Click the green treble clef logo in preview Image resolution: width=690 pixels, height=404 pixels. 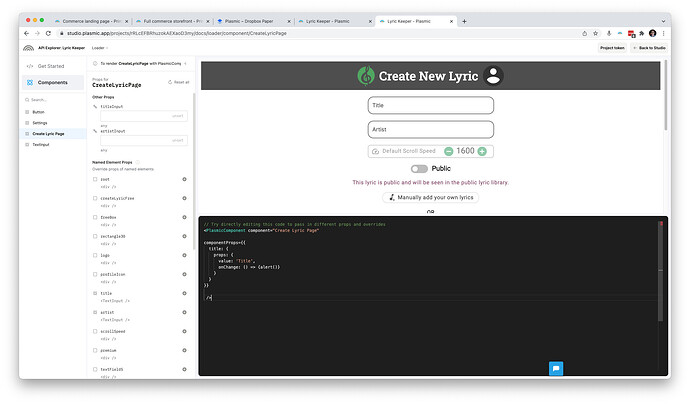click(366, 76)
